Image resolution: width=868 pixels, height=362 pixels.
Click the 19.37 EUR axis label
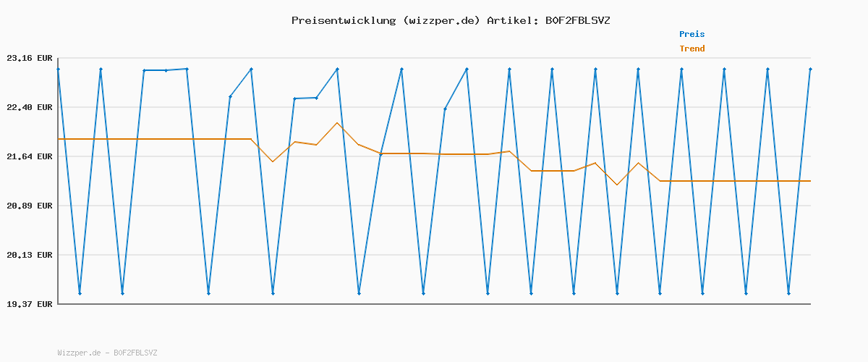(x=30, y=304)
